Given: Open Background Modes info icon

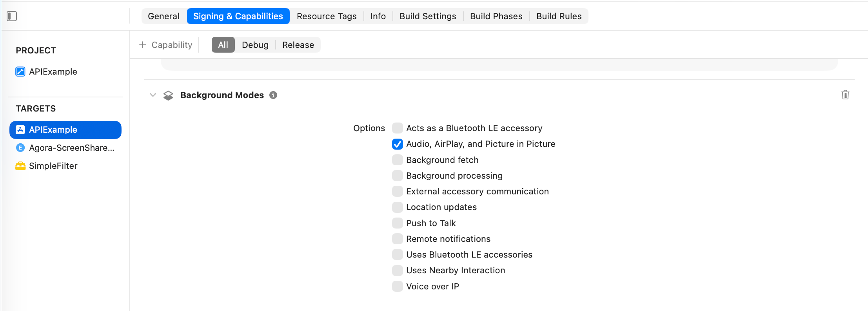Looking at the screenshot, I should (x=273, y=95).
